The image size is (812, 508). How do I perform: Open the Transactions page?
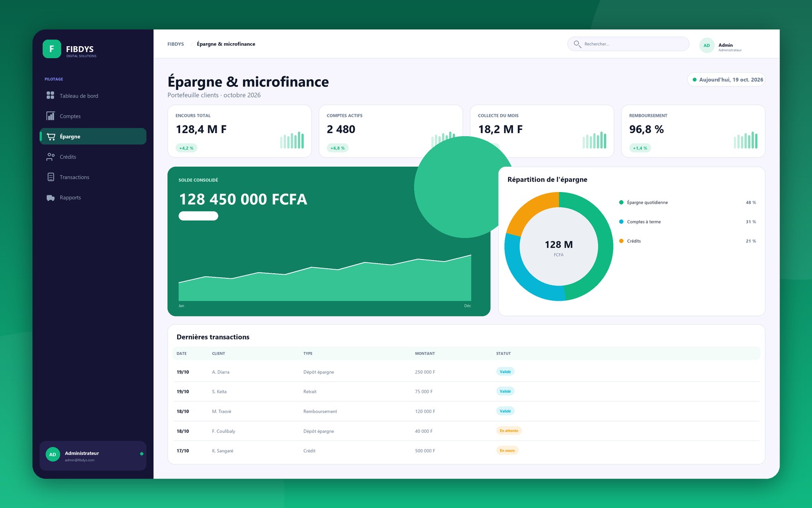pyautogui.click(x=93, y=177)
